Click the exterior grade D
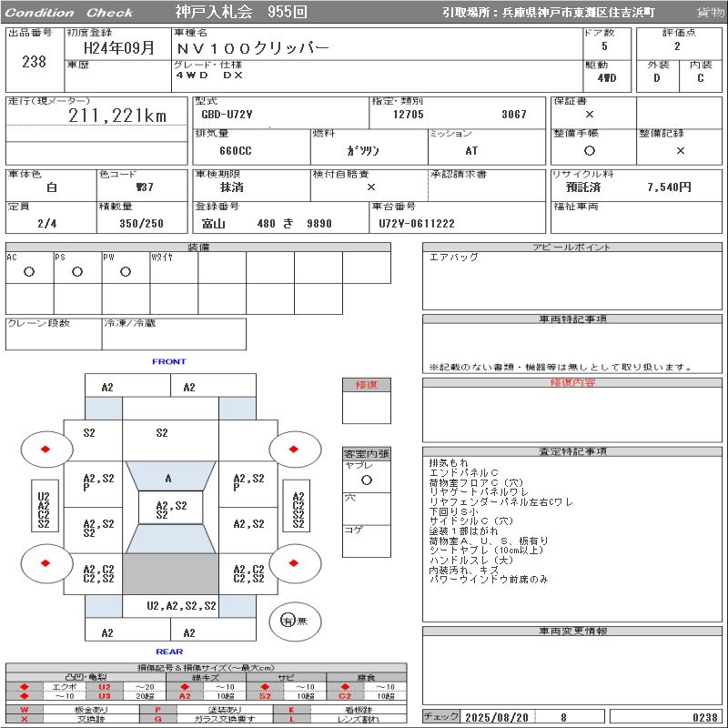 pyautogui.click(x=656, y=78)
